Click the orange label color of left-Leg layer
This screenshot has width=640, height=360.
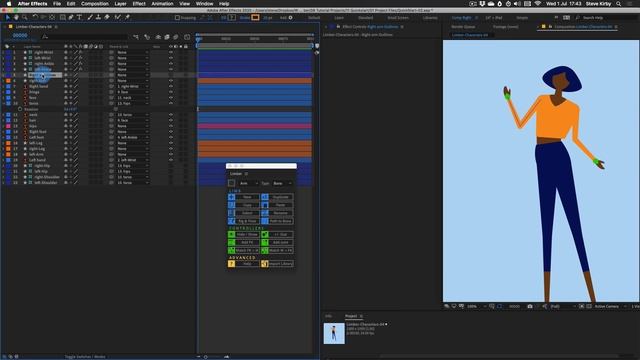8,143
